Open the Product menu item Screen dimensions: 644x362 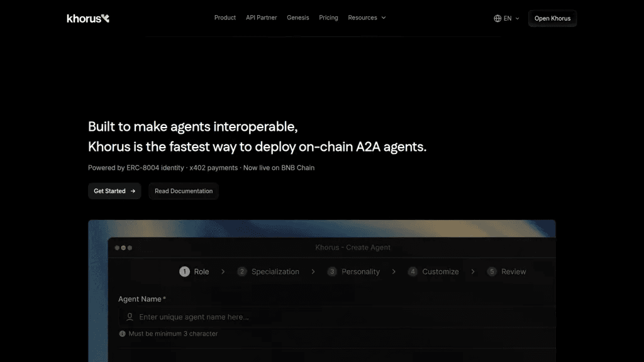tap(225, 18)
